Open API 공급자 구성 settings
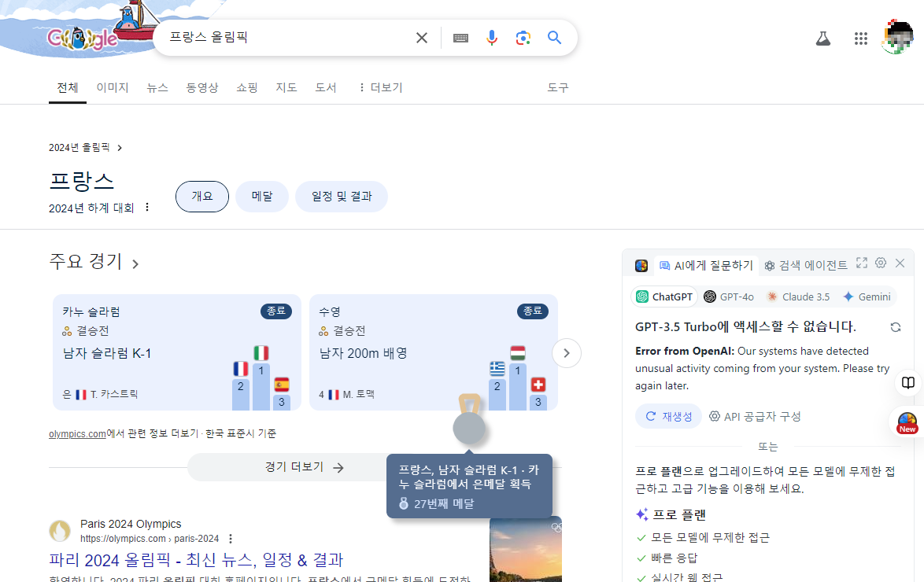 pos(755,417)
